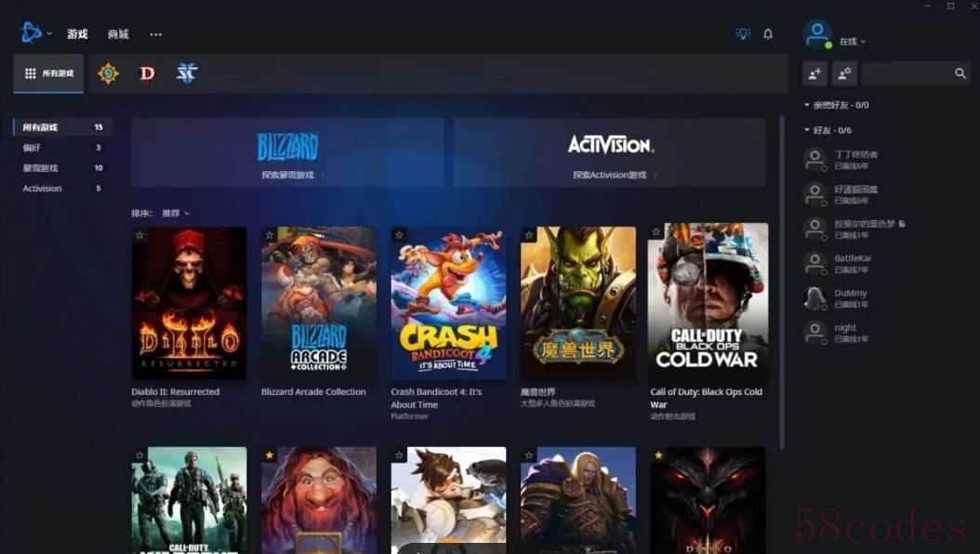Open the Blizzard Arcade Collection cover art
This screenshot has height=554, width=980.
point(319,303)
